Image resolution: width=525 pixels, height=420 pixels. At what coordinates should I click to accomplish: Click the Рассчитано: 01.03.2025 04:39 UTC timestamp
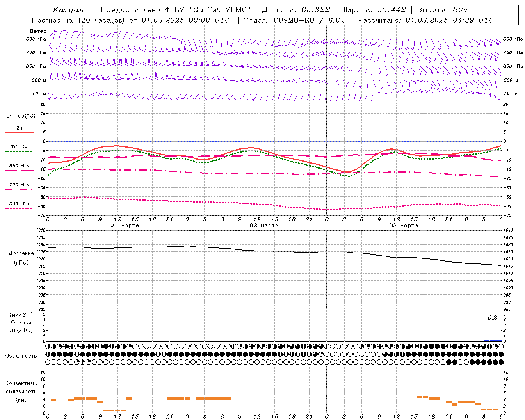[x=426, y=20]
